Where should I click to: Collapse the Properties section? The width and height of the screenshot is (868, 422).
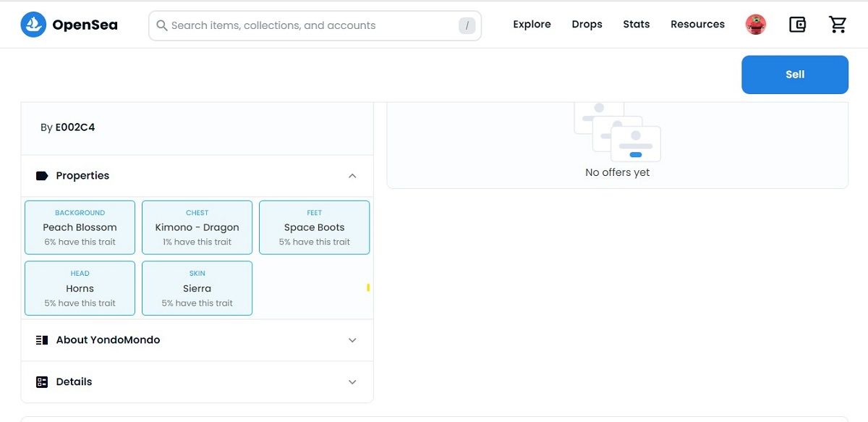coord(352,176)
